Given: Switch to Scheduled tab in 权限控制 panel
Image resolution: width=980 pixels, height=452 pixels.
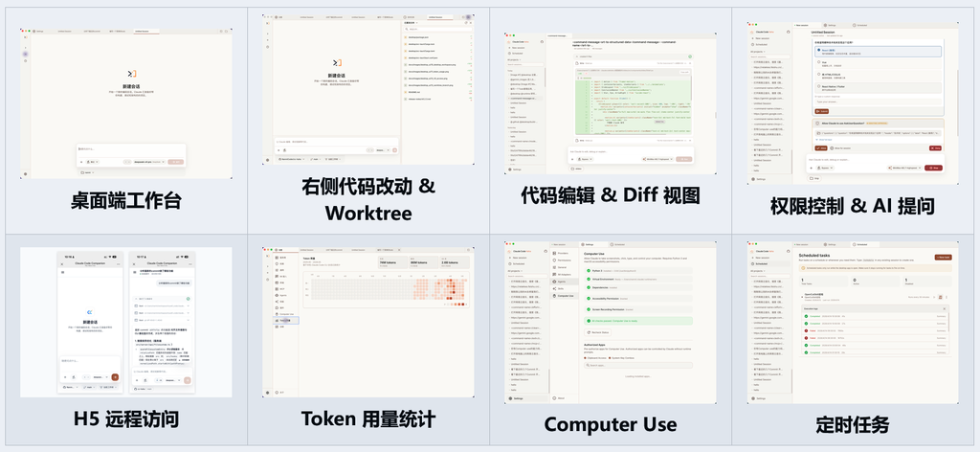Looking at the screenshot, I should coord(860,25).
